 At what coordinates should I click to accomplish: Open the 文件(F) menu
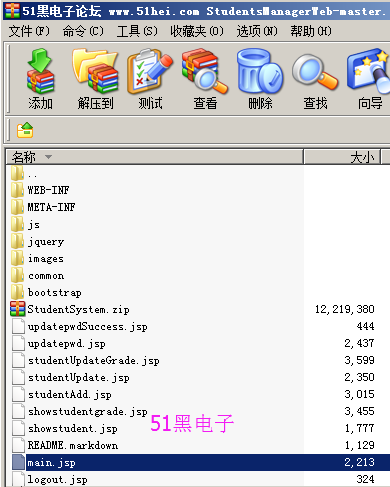[x=29, y=31]
